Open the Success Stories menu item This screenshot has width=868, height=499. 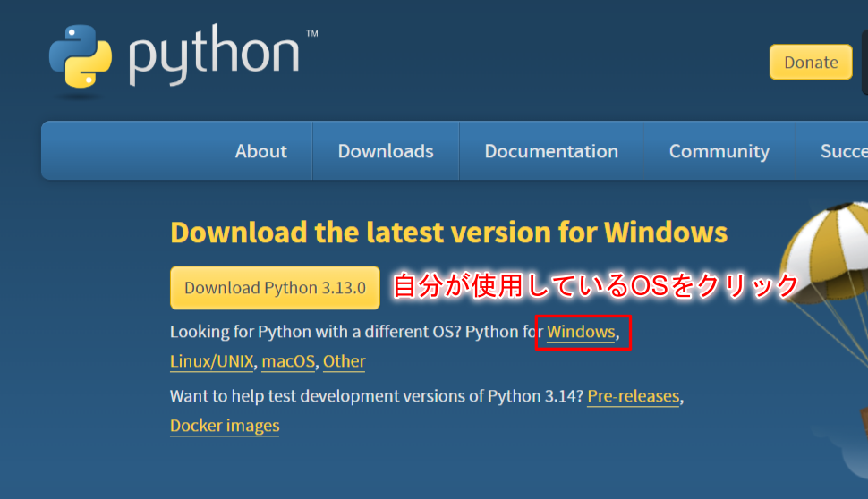[844, 151]
